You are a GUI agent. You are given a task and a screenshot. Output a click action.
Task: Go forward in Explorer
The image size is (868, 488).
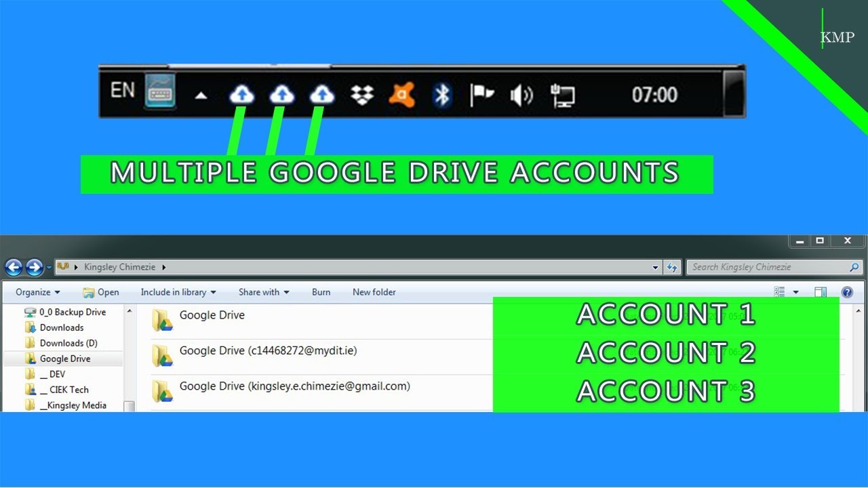[35, 268]
